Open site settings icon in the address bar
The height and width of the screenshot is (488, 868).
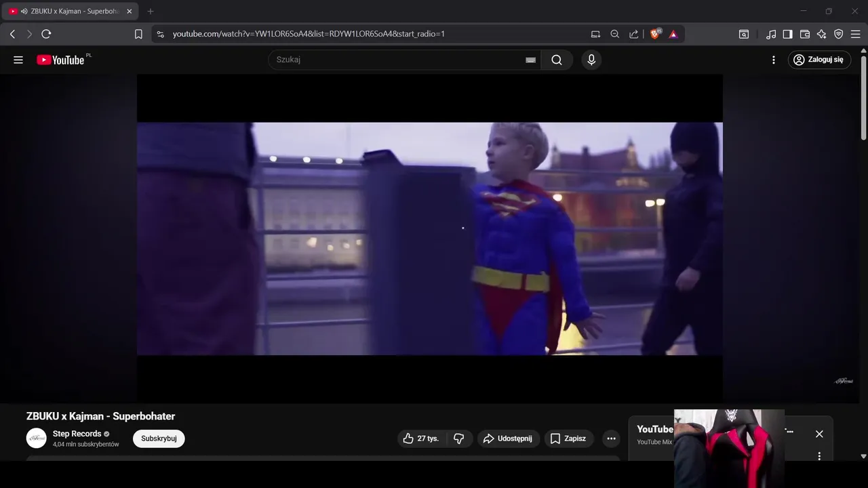click(160, 34)
